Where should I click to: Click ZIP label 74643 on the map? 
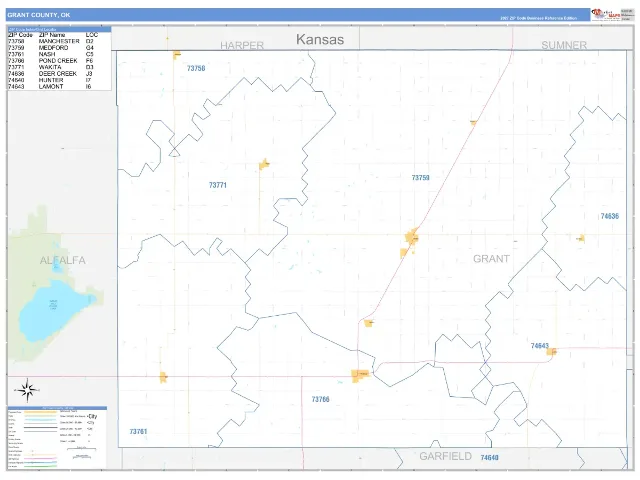540,346
